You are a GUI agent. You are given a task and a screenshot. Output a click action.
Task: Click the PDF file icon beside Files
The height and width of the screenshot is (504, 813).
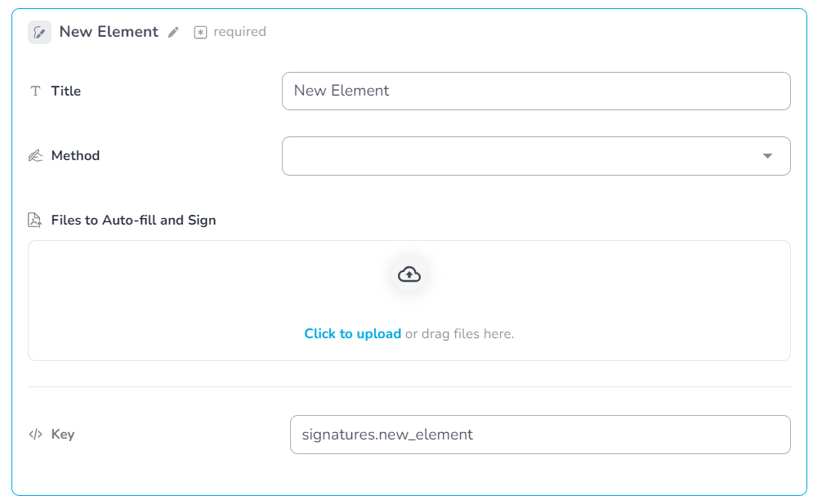(35, 220)
